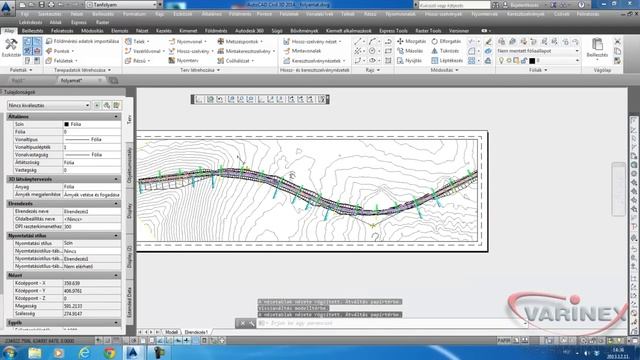The width and height of the screenshot is (640, 360).
Task: Open Google Chrome from the taskbar
Action: (x=109, y=353)
